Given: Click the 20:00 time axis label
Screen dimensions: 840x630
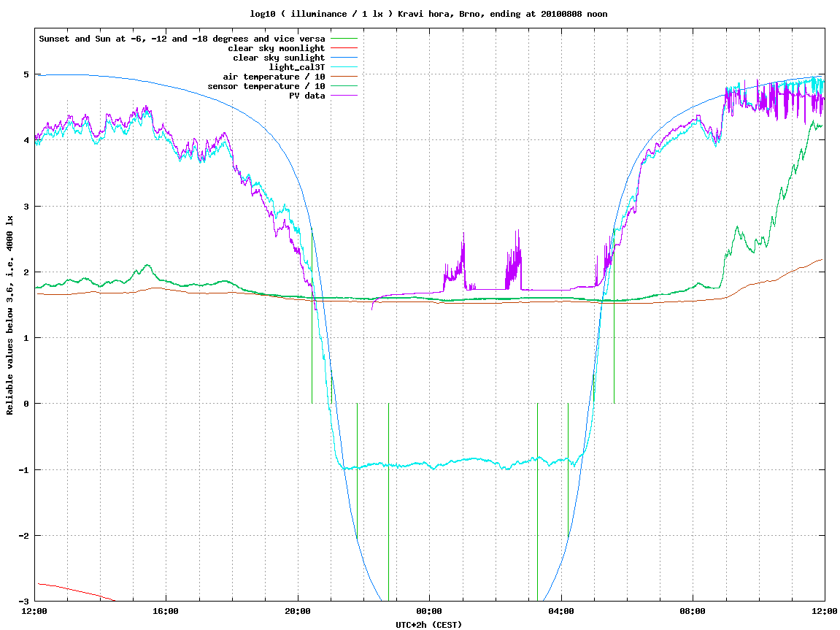Looking at the screenshot, I should pos(298,611).
